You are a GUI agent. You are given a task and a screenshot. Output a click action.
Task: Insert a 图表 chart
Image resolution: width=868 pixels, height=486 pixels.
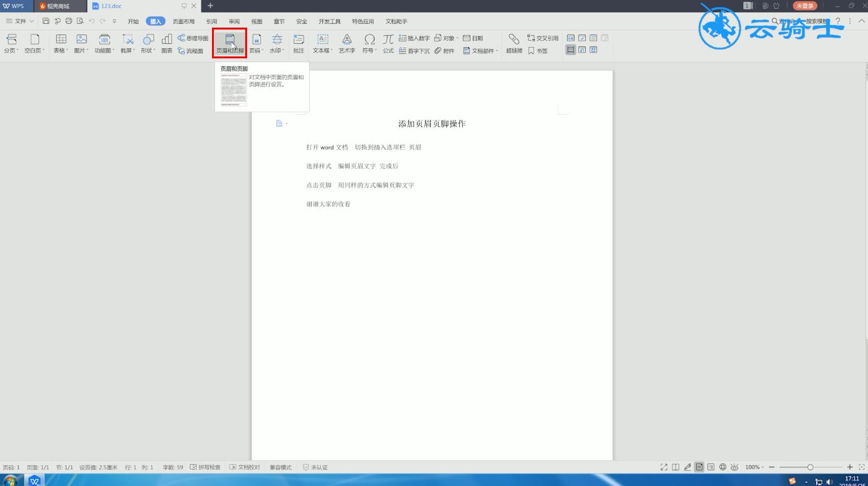(167, 43)
